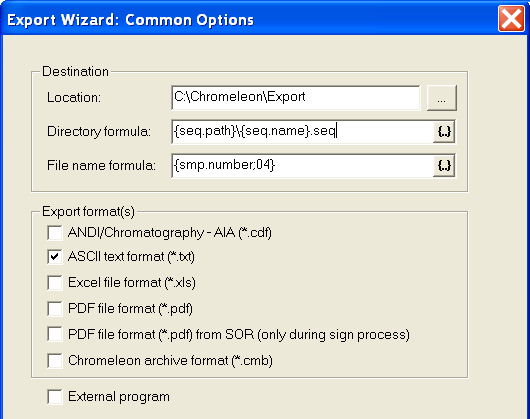Close the Export Wizard dialog
Screen dimensions: 530x419
click(511, 19)
